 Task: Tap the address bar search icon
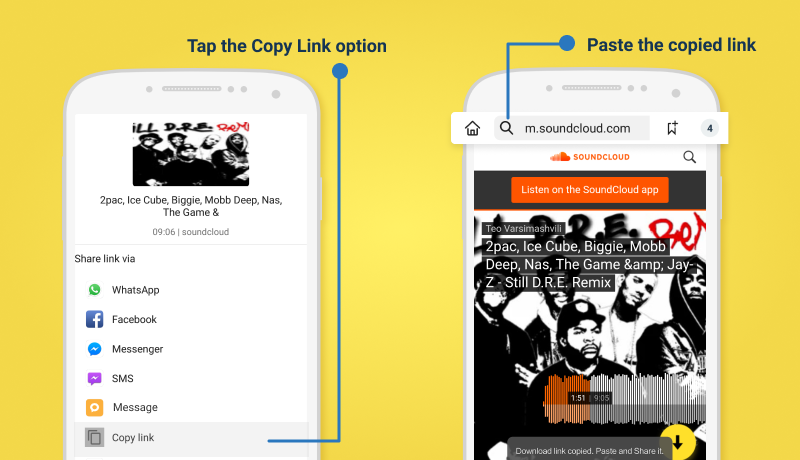[x=506, y=127]
